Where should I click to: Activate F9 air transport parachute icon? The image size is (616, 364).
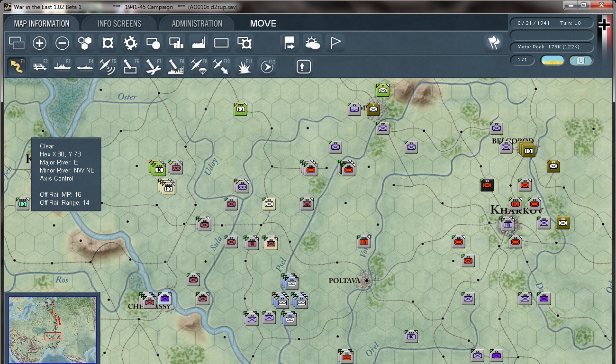(x=199, y=66)
